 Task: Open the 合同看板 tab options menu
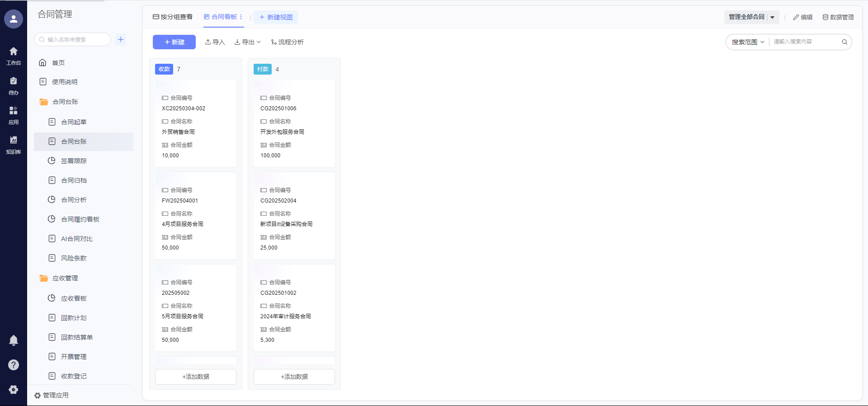(x=241, y=17)
